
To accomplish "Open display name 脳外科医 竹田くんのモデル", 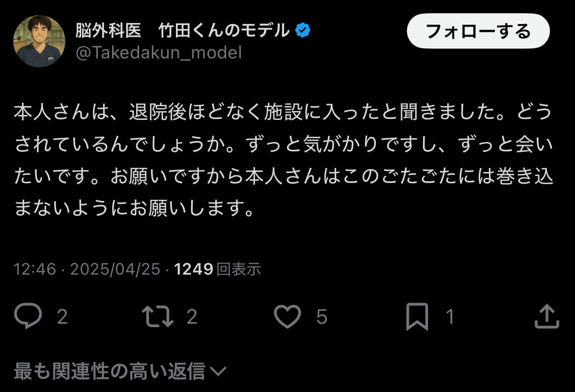I will click(183, 30).
